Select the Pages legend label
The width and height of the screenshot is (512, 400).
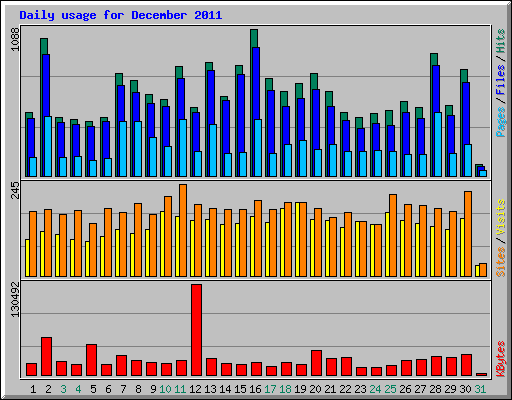500,122
